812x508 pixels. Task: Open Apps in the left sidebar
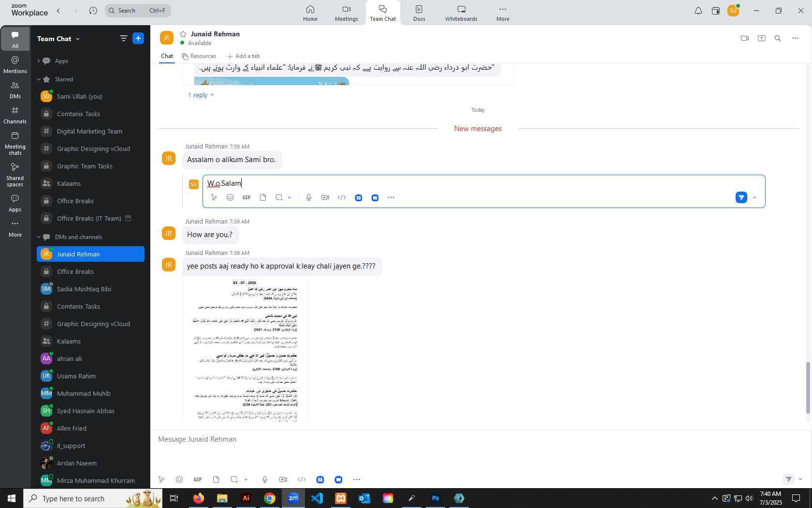[15, 203]
